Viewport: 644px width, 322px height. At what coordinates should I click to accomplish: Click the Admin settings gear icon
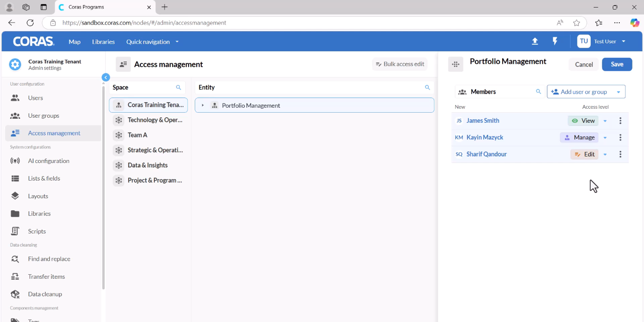[15, 64]
